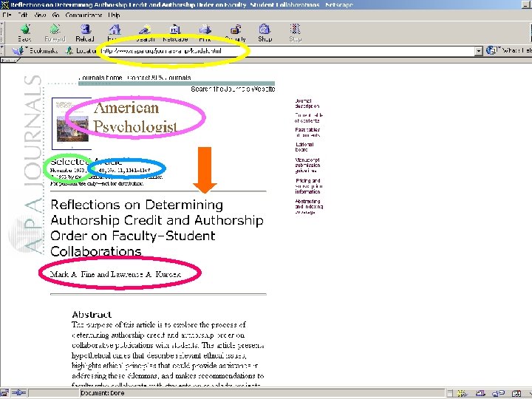
Task: Open the Editorial board link
Action: [x=304, y=147]
